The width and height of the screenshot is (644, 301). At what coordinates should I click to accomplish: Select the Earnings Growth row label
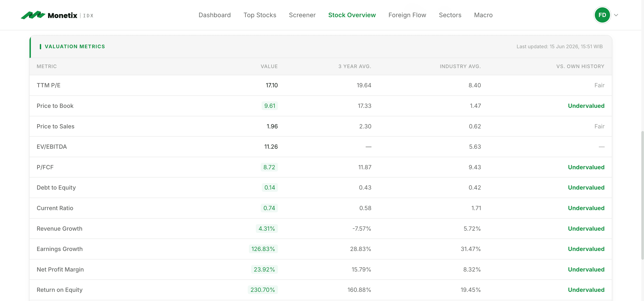(x=59, y=249)
